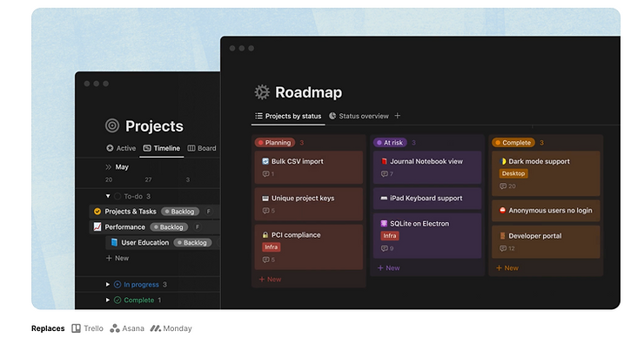
Task: Open the iPad Keyboard support card
Action: [427, 199]
